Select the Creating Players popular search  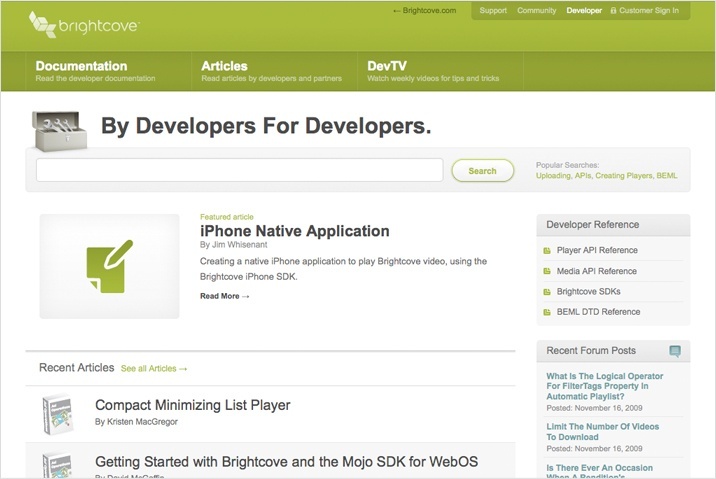pyautogui.click(x=624, y=176)
